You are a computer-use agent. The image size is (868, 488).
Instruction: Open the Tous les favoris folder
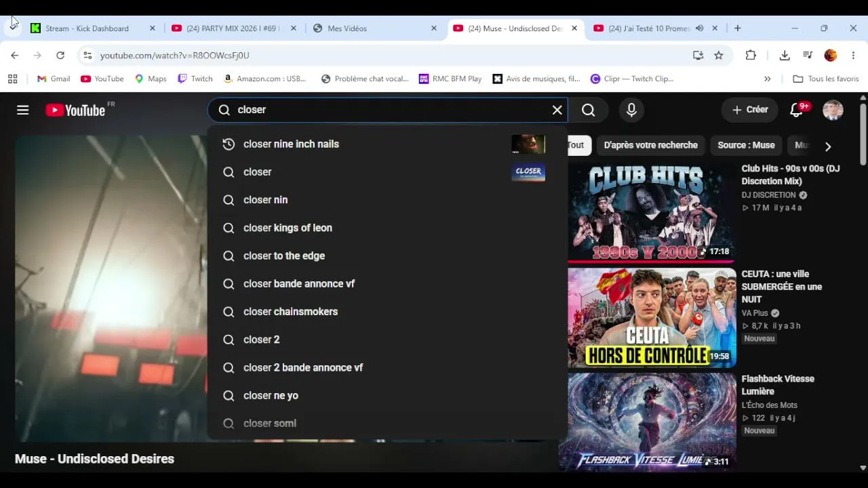pos(826,79)
